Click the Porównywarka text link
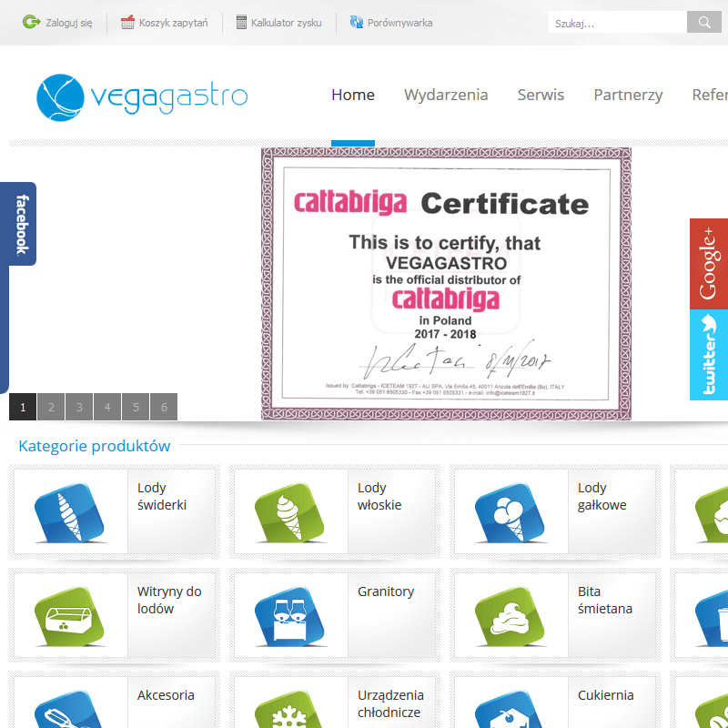This screenshot has height=728, width=728. [x=399, y=23]
